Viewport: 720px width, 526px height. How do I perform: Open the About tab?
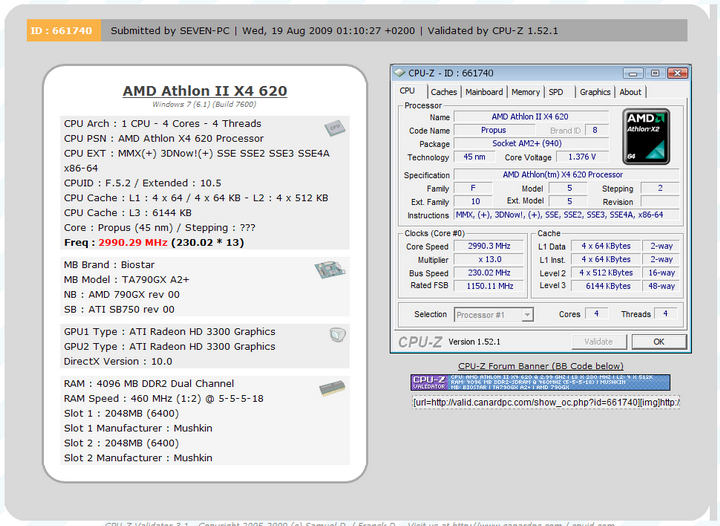pyautogui.click(x=630, y=92)
